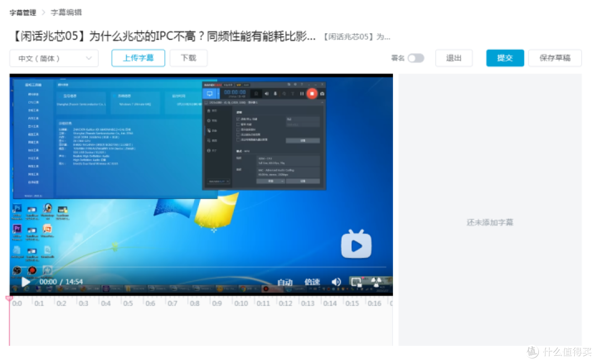Image resolution: width=597 pixels, height=364 pixels.
Task: Open the 自动 quality selector
Action: tap(285, 282)
